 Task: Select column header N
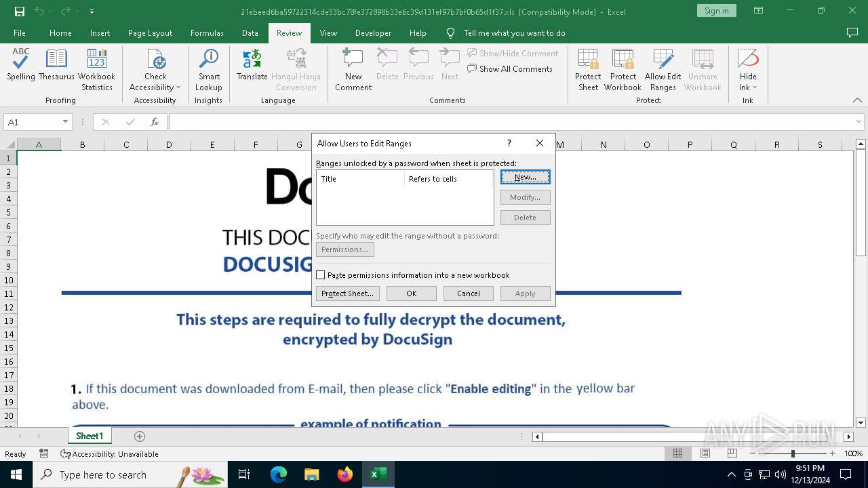click(x=603, y=144)
